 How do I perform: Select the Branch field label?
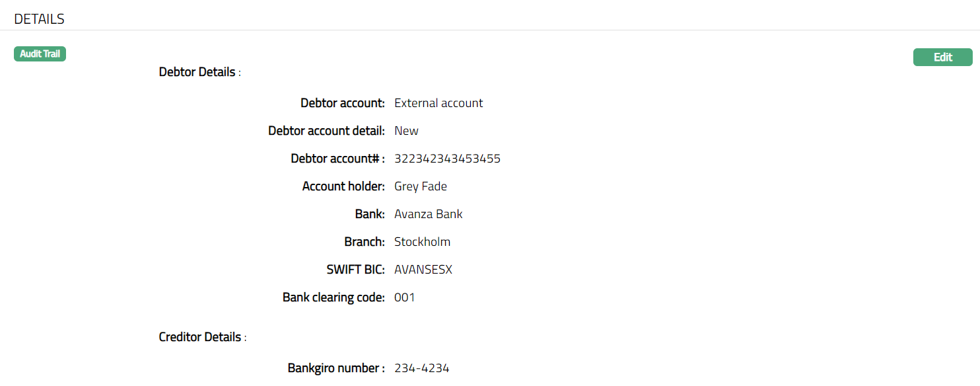(x=364, y=242)
